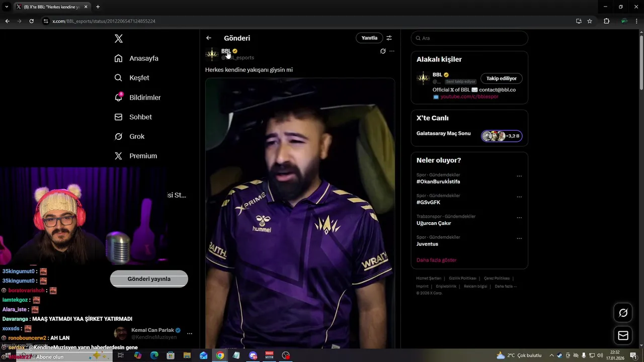644x362 pixels.
Task: Click the post video of the purple jersey
Action: pos(300,214)
